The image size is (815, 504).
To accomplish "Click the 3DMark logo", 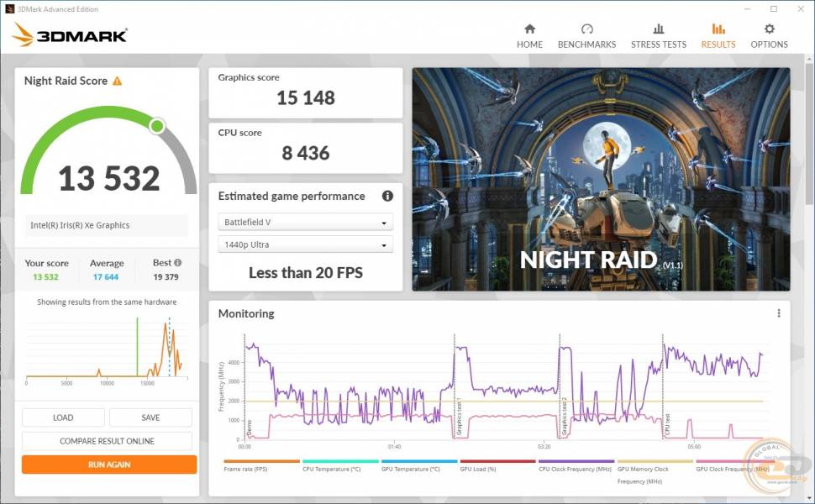I will coord(69,34).
